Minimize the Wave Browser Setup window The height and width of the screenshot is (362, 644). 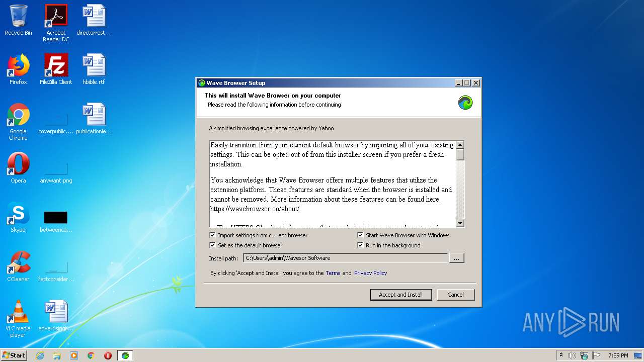pos(458,83)
